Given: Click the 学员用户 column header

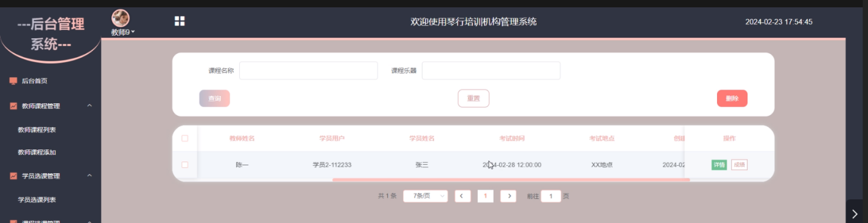Looking at the screenshot, I should click(x=332, y=139).
